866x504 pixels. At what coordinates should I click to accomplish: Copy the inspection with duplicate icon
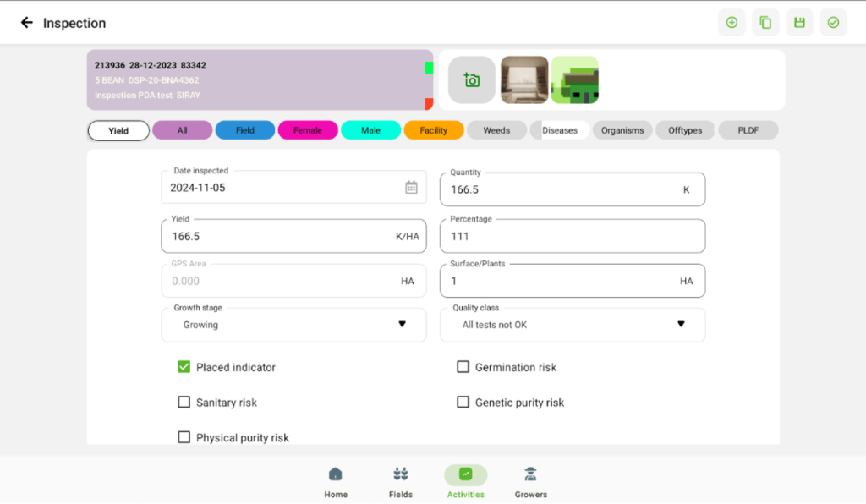point(765,23)
